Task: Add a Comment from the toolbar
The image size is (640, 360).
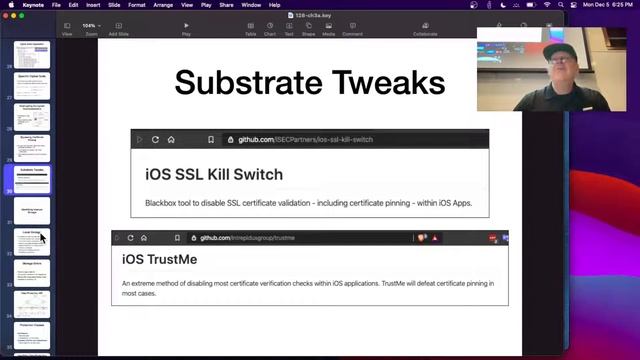Action: point(353,29)
